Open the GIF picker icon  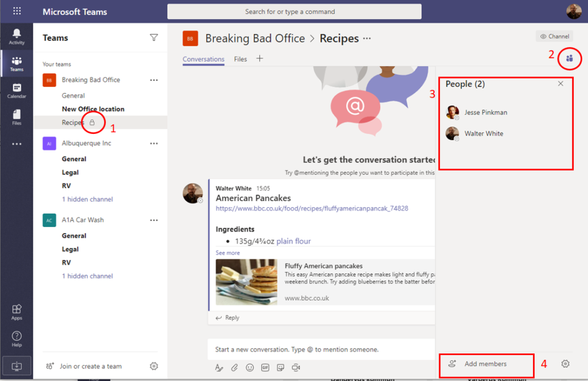(x=265, y=367)
